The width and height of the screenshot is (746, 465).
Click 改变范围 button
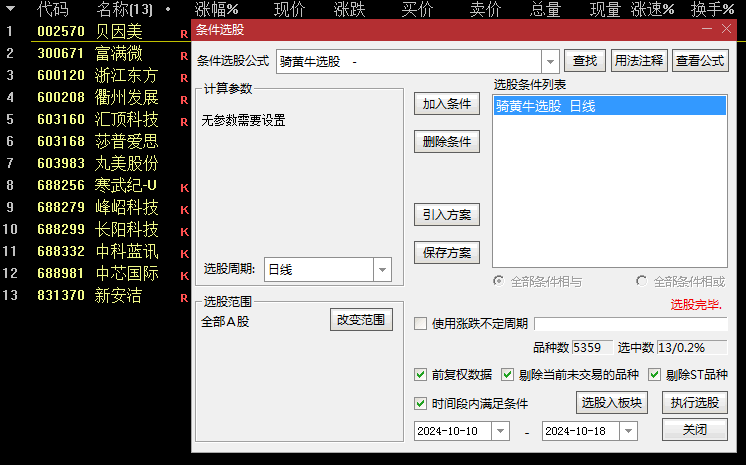(361, 320)
